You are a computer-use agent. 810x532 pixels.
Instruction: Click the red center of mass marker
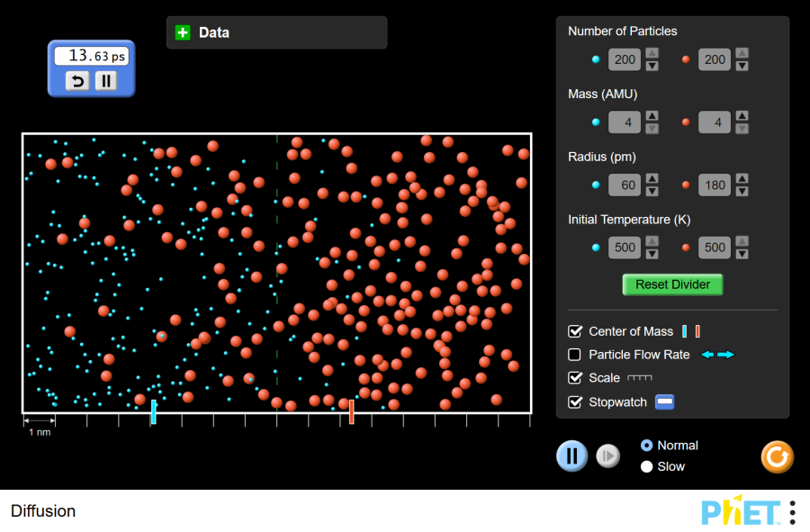(x=351, y=412)
